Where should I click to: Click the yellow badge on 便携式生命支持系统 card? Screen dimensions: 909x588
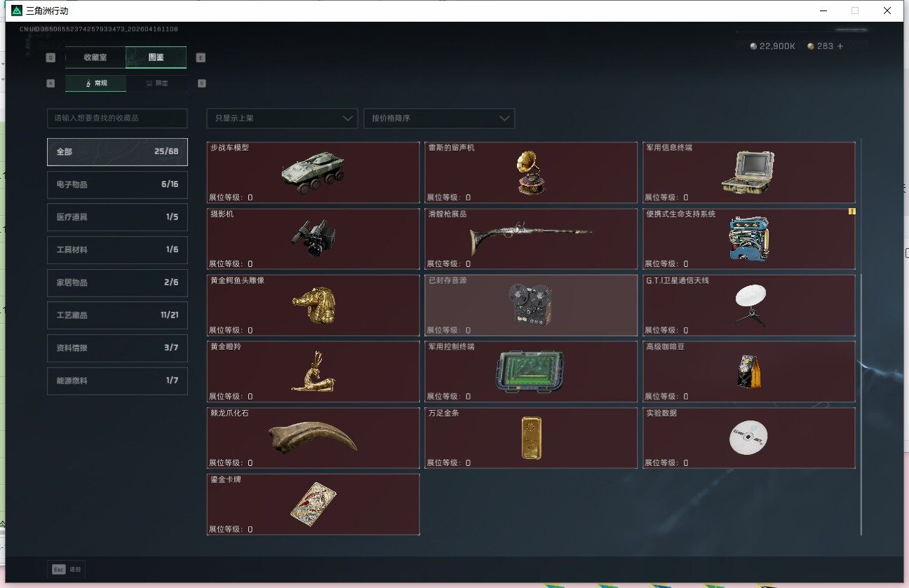click(x=852, y=211)
